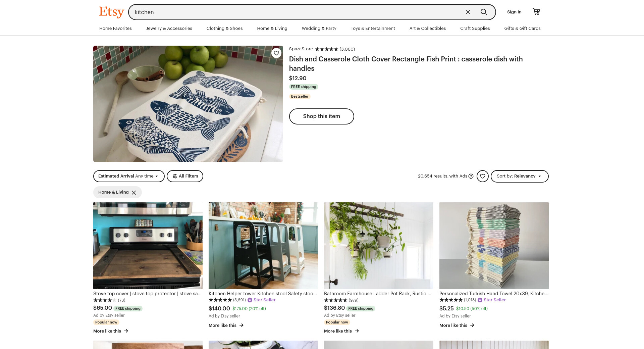
Task: Remove the Home & Living filter chip
Action: (134, 192)
